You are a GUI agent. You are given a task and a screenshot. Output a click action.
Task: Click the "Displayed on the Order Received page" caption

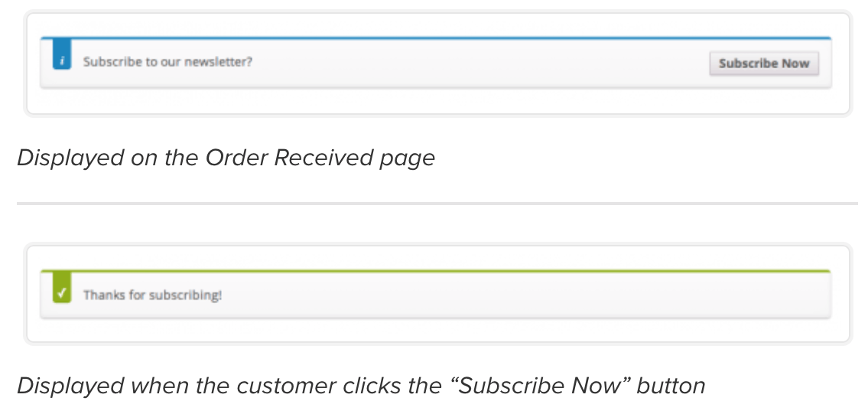tap(226, 158)
